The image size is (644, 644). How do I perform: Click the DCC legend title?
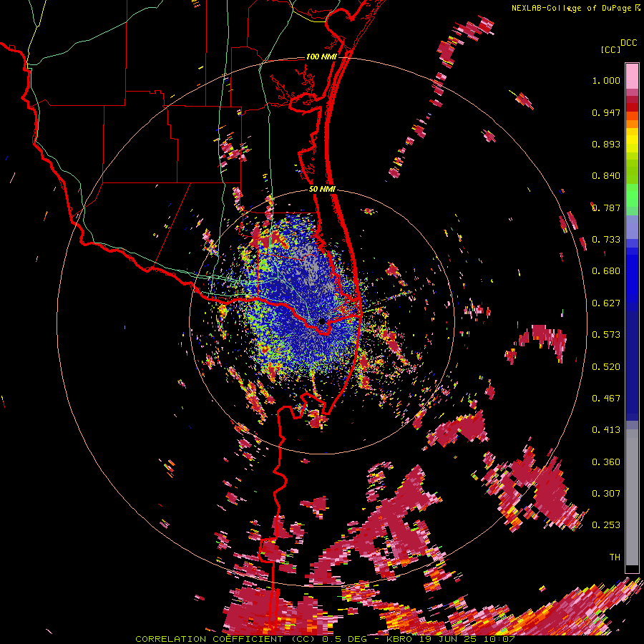(628, 43)
